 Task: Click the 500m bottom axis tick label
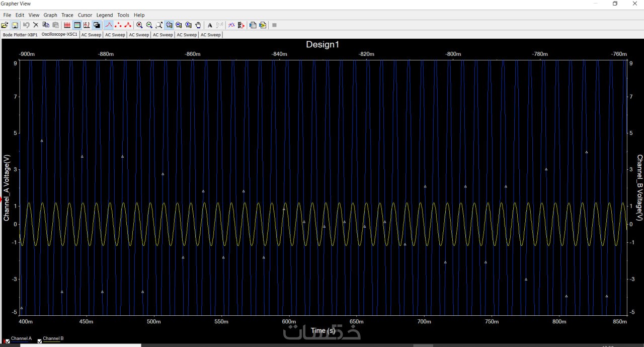154,321
